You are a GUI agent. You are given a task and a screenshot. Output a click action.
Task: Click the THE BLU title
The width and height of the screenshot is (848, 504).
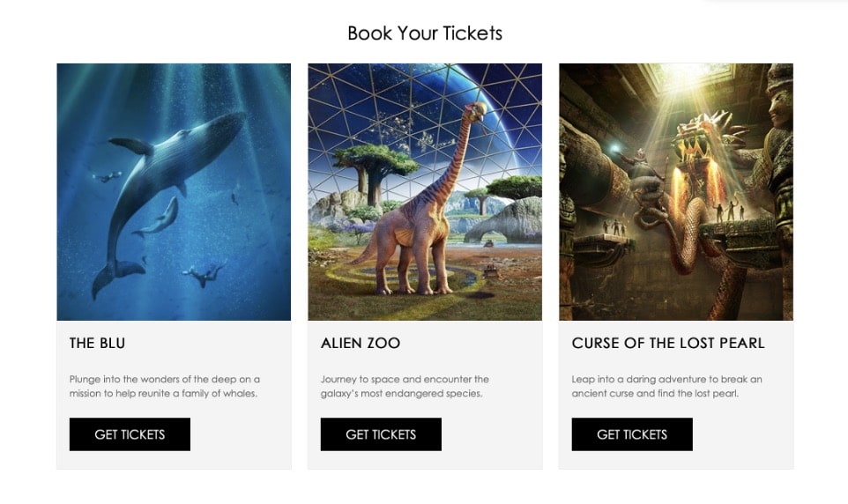click(x=97, y=344)
